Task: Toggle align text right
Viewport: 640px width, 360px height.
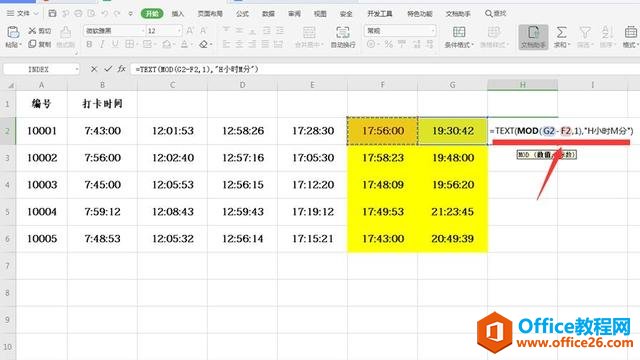Action: (253, 44)
